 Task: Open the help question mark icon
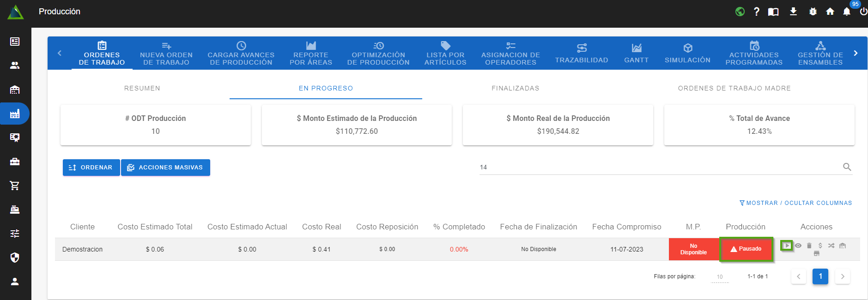pyautogui.click(x=756, y=12)
